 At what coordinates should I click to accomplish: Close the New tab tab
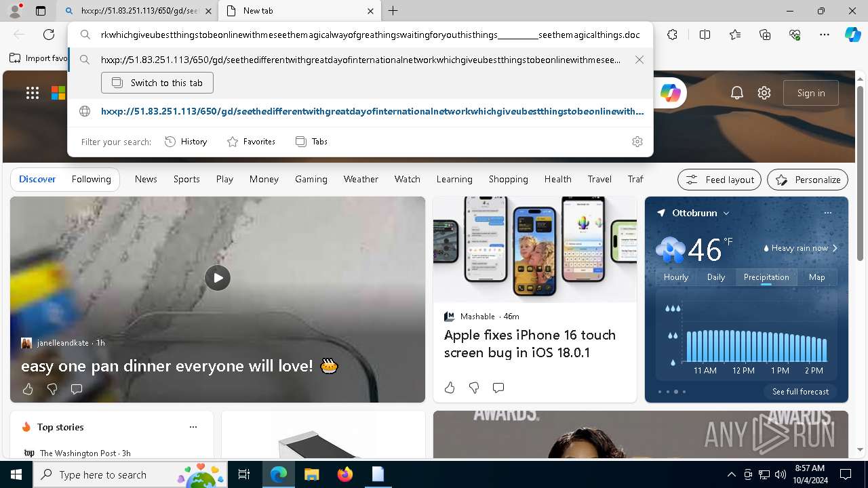tap(370, 11)
